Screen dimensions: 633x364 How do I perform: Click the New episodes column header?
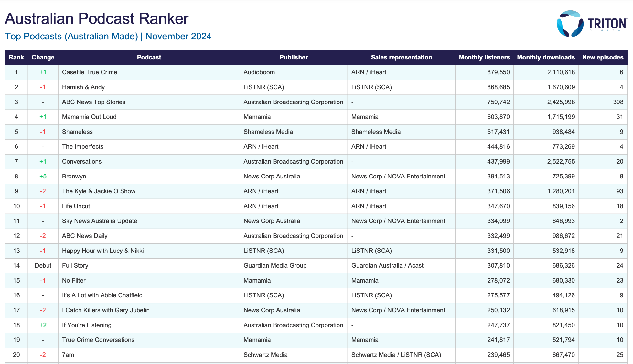pyautogui.click(x=603, y=57)
